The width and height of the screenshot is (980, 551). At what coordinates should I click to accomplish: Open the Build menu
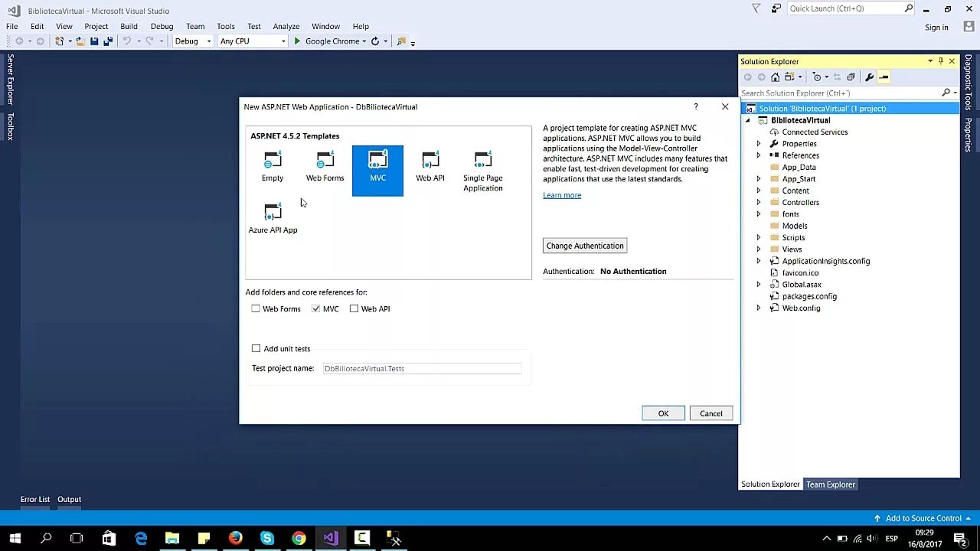coord(129,26)
